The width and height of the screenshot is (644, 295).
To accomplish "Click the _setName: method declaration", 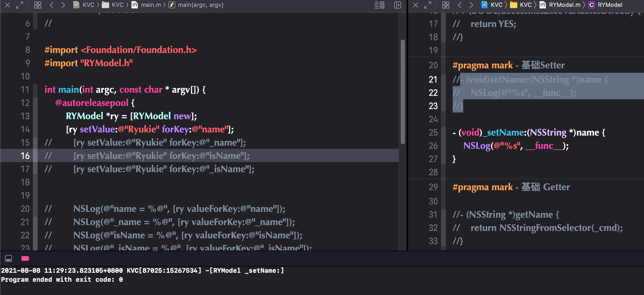I will coord(529,133).
